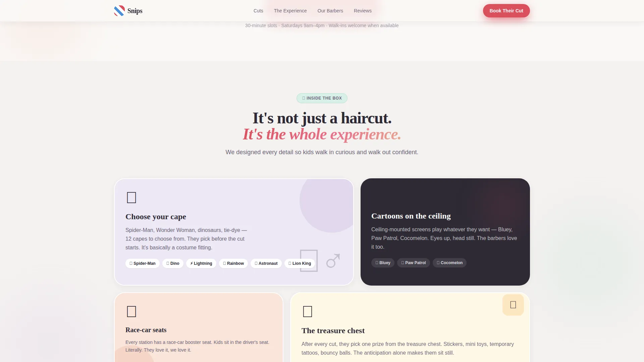Screen dimensions: 644x362
Task: Click the Choose your cape heading
Action: (156, 217)
